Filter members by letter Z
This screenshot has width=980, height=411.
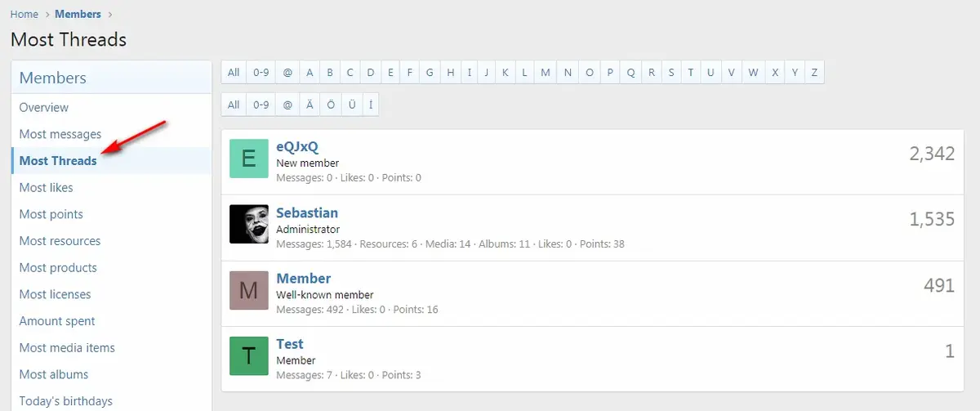pyautogui.click(x=814, y=73)
